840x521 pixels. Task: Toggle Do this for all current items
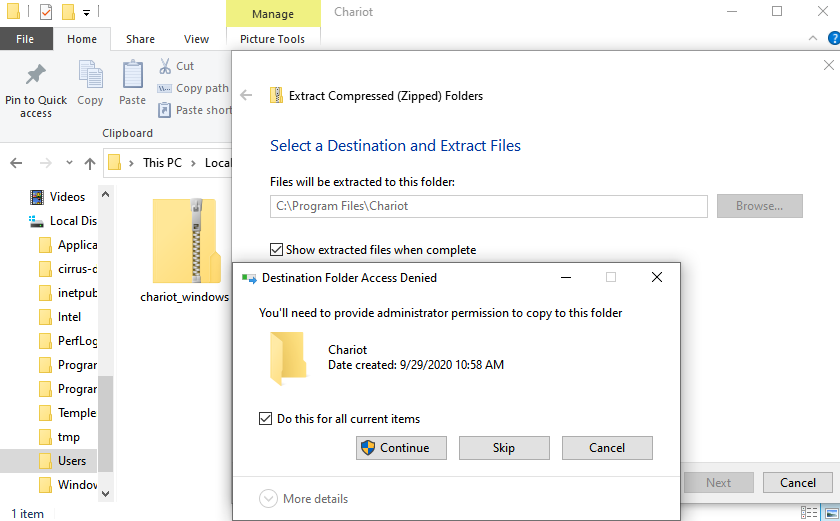pos(265,418)
